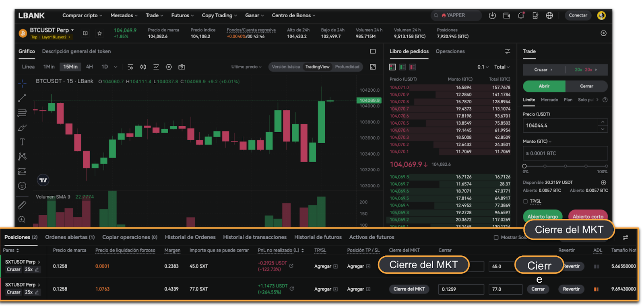This screenshot has width=644, height=308.
Task: Click the TradingView logo on chart
Action: 43,180
